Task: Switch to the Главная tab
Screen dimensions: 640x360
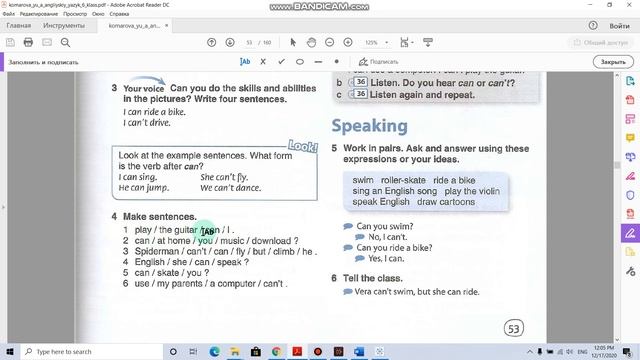Action: pos(19,26)
